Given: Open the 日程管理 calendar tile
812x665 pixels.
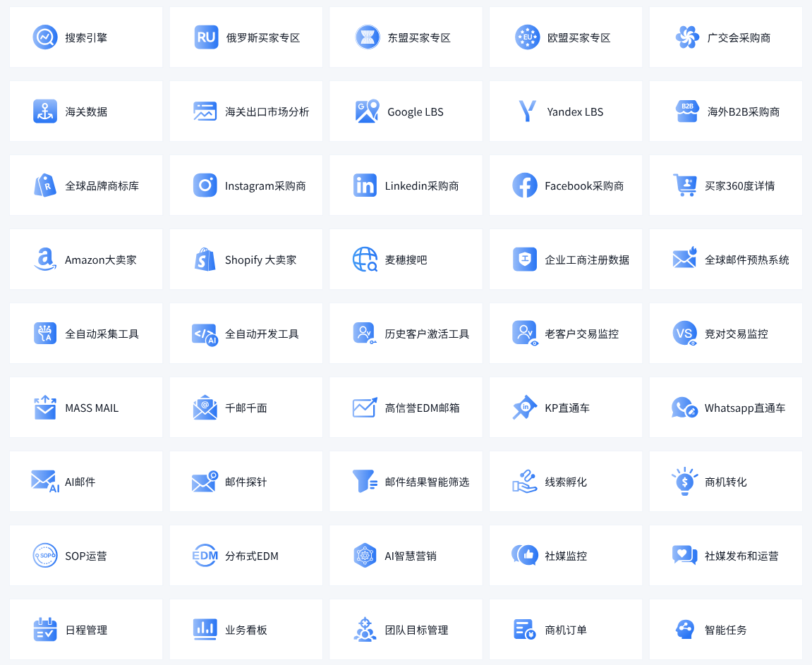Looking at the screenshot, I should pyautogui.click(x=86, y=630).
